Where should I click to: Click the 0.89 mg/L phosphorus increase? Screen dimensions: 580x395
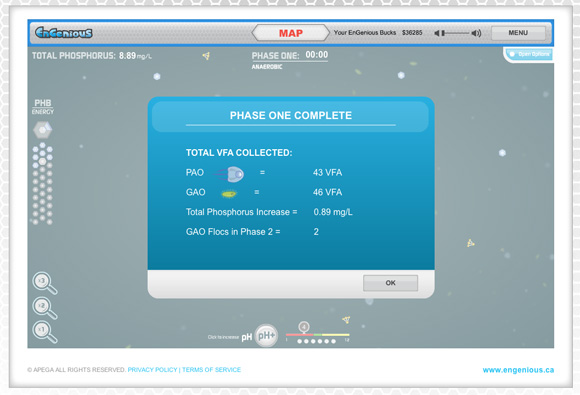tap(333, 212)
